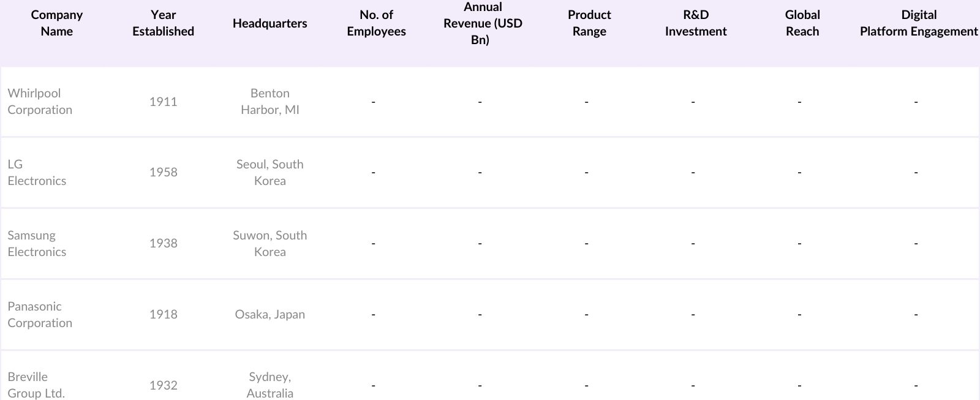980x400 pixels.
Task: Click the Year Established column header
Action: coord(163,23)
